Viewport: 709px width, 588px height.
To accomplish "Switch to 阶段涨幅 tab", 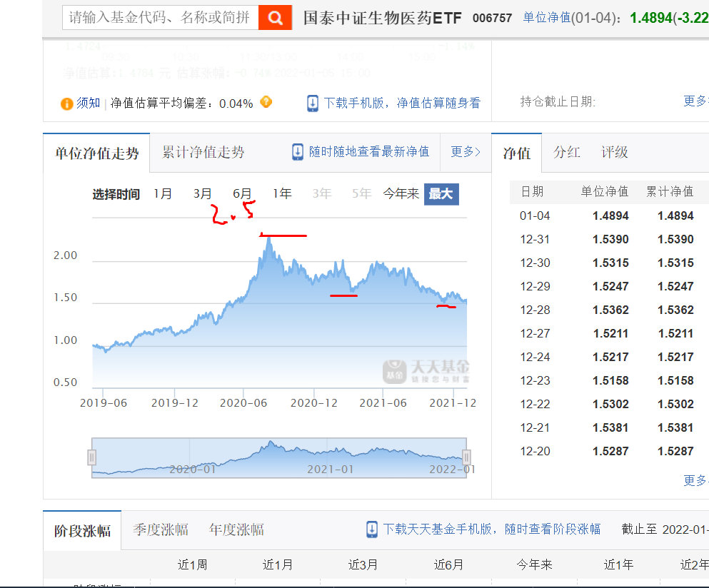I will coord(82,531).
